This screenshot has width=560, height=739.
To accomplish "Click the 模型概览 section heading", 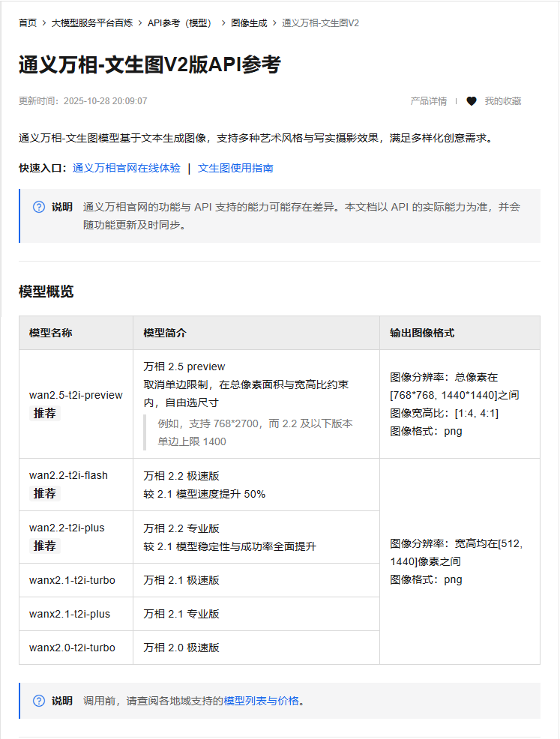I will click(x=46, y=292).
